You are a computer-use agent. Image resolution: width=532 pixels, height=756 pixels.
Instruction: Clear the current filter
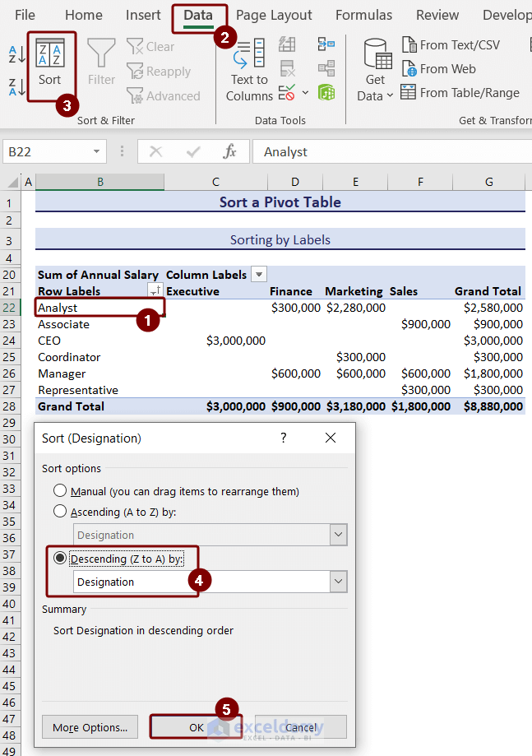[150, 47]
